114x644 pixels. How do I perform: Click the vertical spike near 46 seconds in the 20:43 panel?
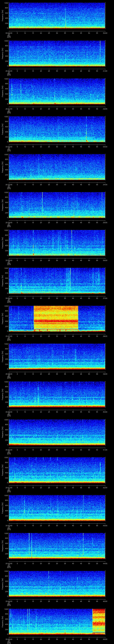tap(83, 544)
